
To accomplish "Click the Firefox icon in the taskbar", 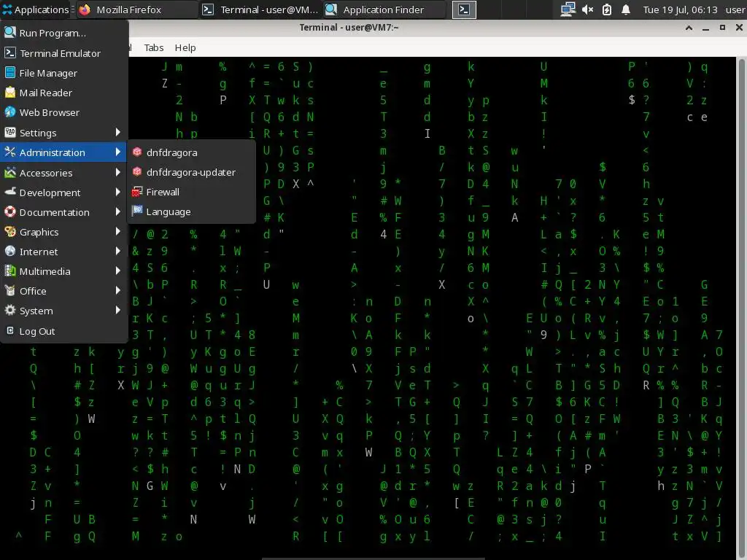I will point(85,9).
